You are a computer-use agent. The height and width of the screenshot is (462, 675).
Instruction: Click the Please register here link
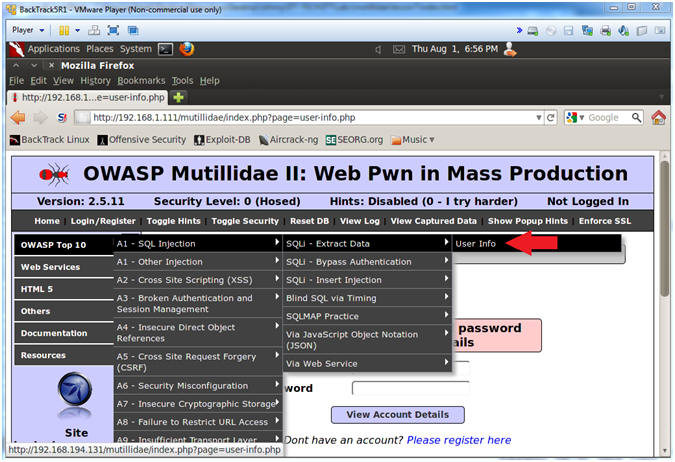click(x=458, y=440)
